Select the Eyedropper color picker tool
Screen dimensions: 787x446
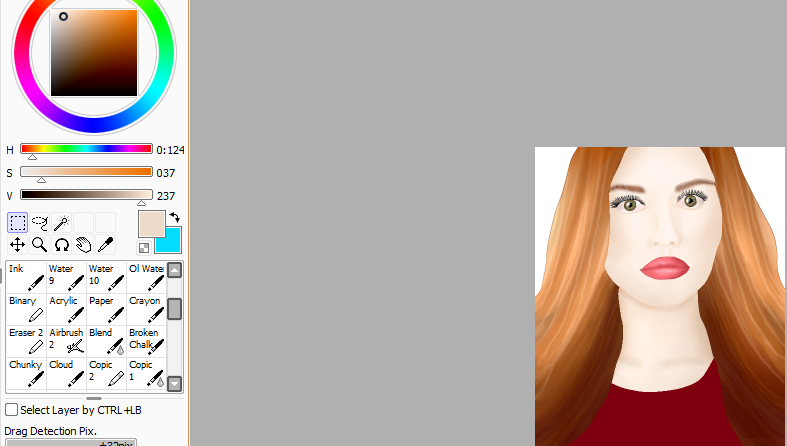tap(105, 244)
